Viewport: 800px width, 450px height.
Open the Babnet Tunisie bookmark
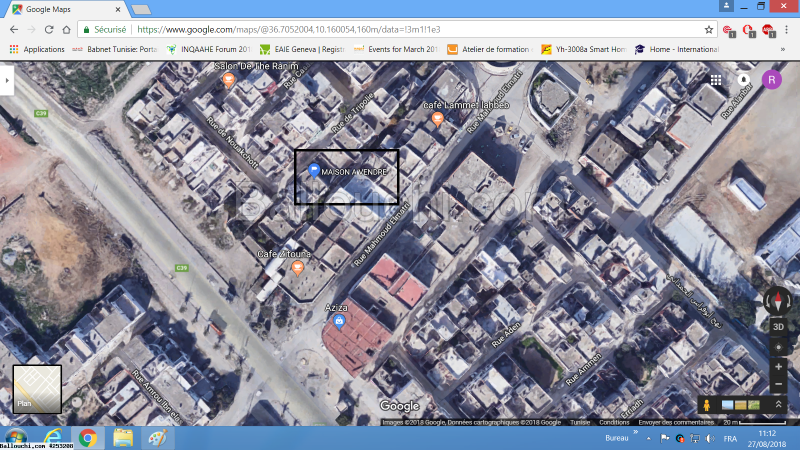[x=115, y=49]
